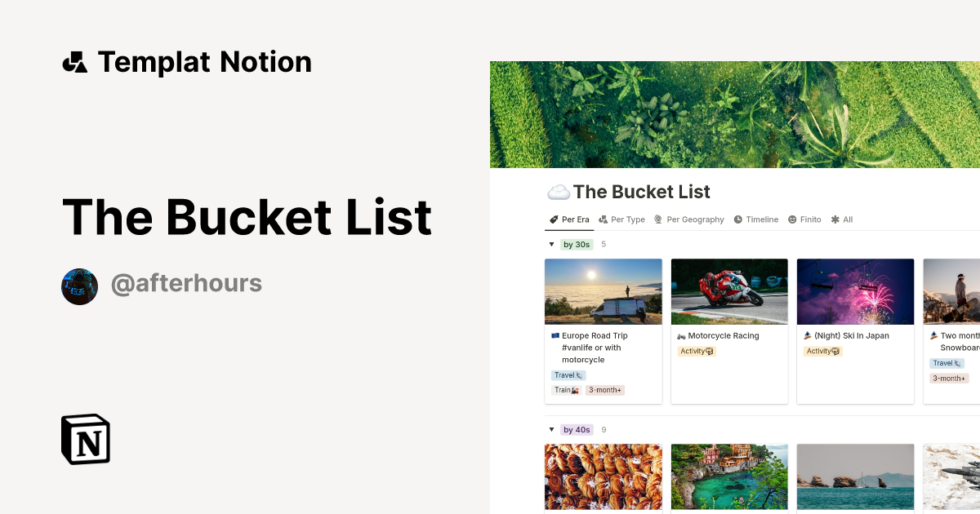The width and height of the screenshot is (980, 514).
Task: Click the EU flag emoji on Europe Road Trip
Action: (x=555, y=335)
